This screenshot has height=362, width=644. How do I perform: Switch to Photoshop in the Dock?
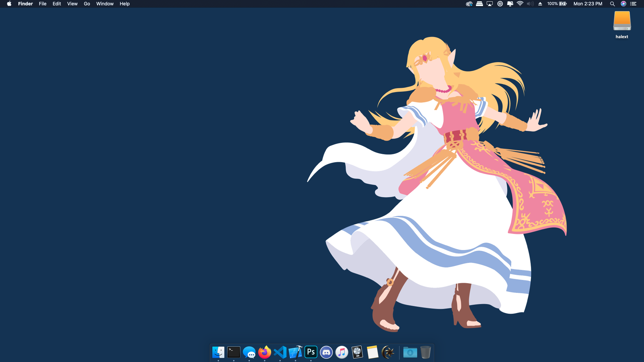pos(311,352)
